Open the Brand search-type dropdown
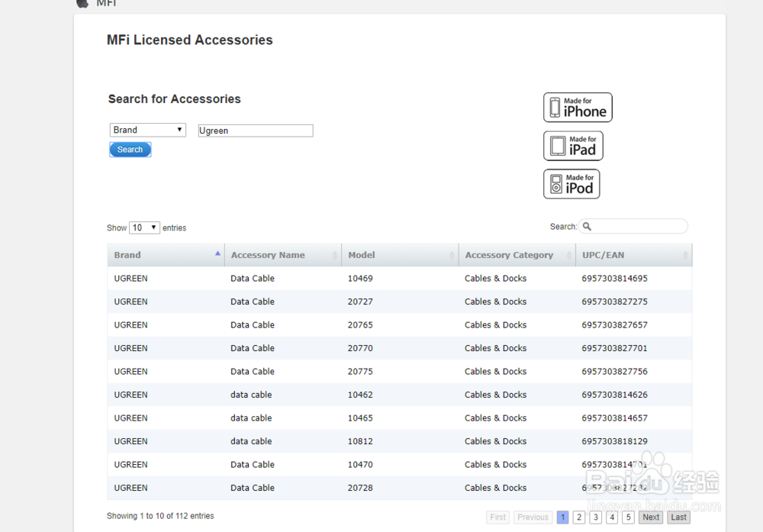The height and width of the screenshot is (532, 763). pyautogui.click(x=148, y=130)
